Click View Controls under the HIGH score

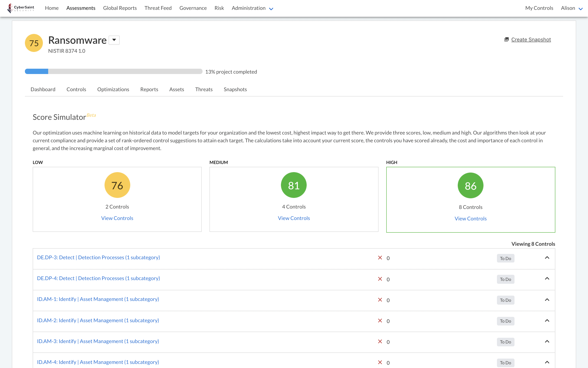(x=471, y=219)
